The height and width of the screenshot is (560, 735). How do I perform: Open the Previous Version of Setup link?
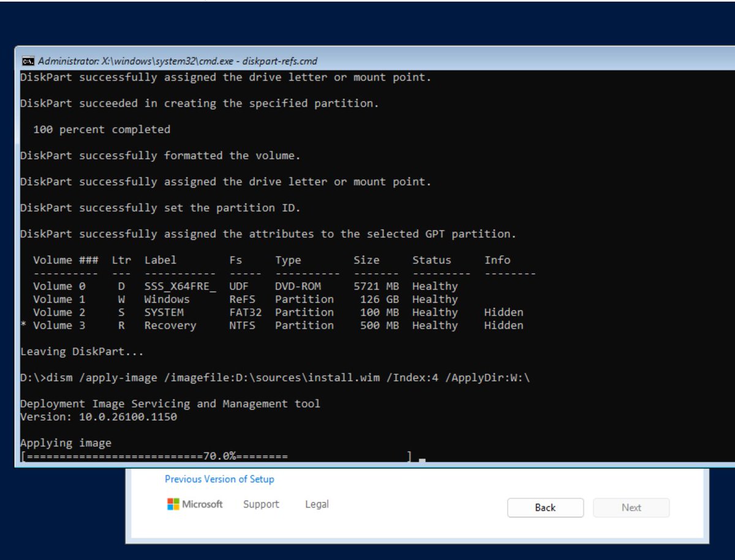(219, 479)
